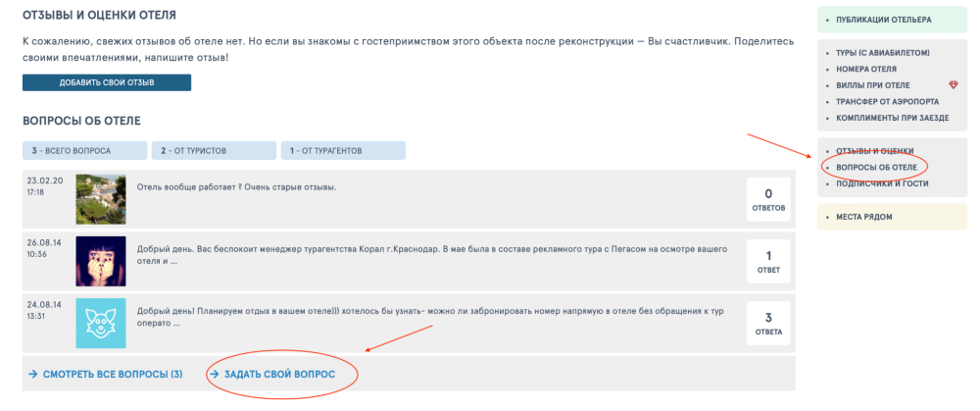Open question 'Отель вообще работает ? Очень старые отзывы.'
Viewport: 980px width, 411px height.
[236, 187]
